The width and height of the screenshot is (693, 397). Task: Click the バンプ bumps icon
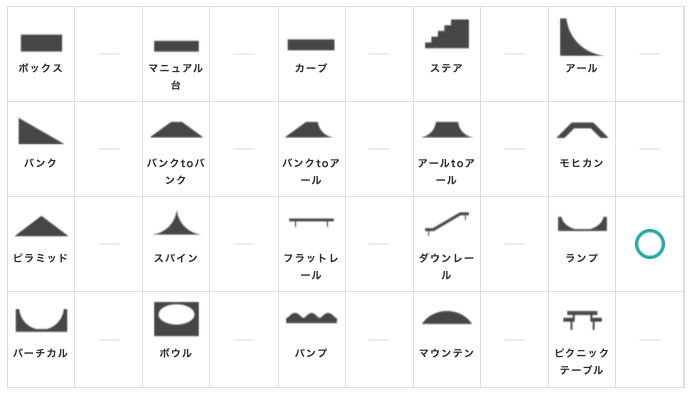[x=311, y=317]
